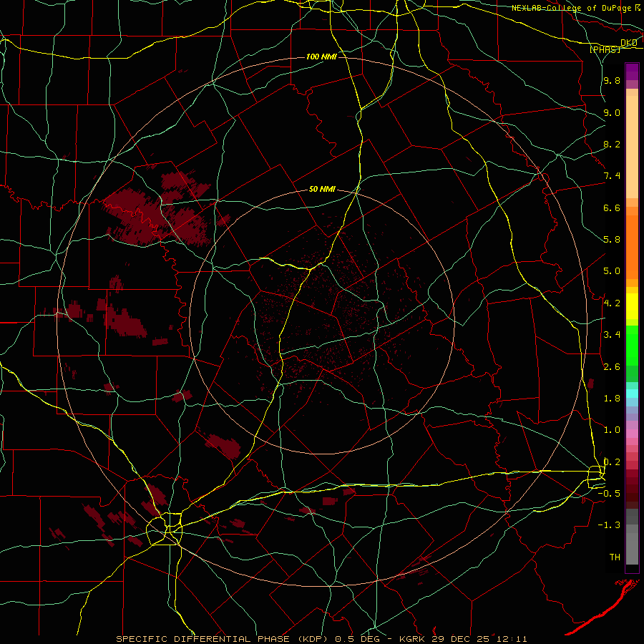
Task: Click the 3.4 scale value
Action: click(612, 335)
